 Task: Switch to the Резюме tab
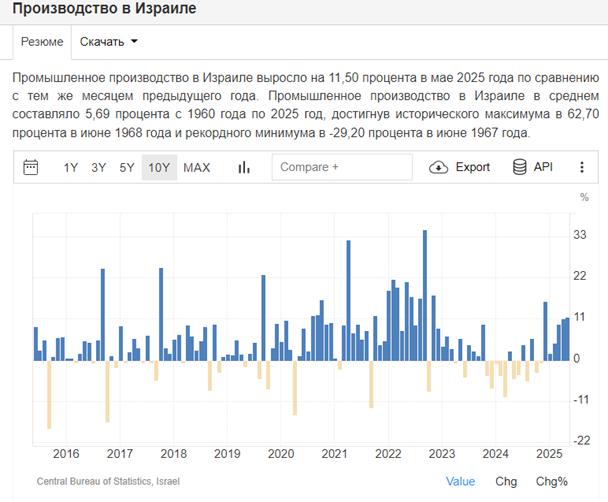42,42
